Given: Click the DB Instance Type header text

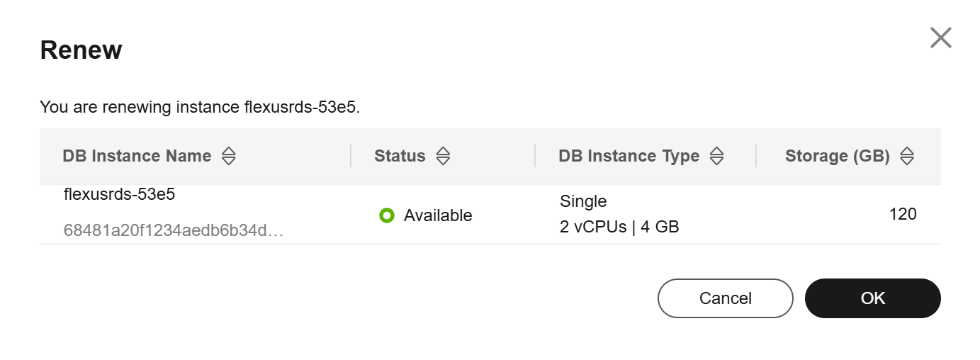Looking at the screenshot, I should (x=629, y=157).
